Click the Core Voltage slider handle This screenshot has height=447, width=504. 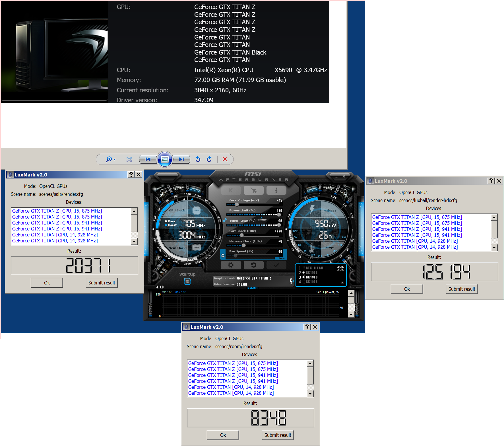[237, 204]
